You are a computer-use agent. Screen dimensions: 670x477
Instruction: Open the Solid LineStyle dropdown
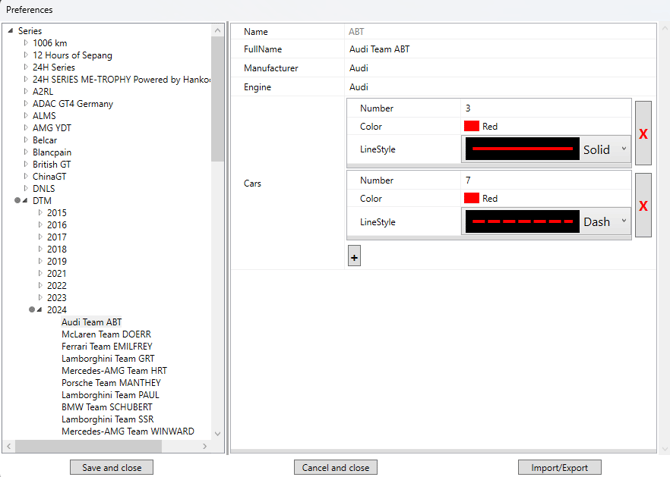[x=546, y=149]
